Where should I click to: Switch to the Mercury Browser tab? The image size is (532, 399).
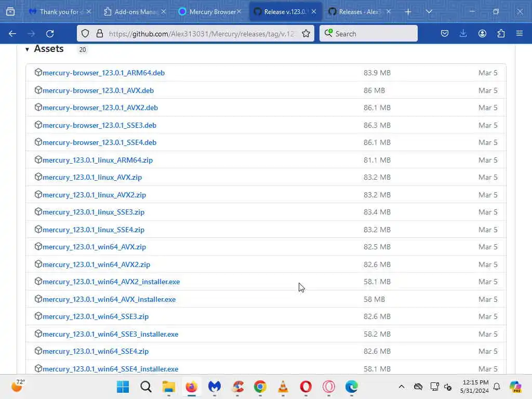210,12
